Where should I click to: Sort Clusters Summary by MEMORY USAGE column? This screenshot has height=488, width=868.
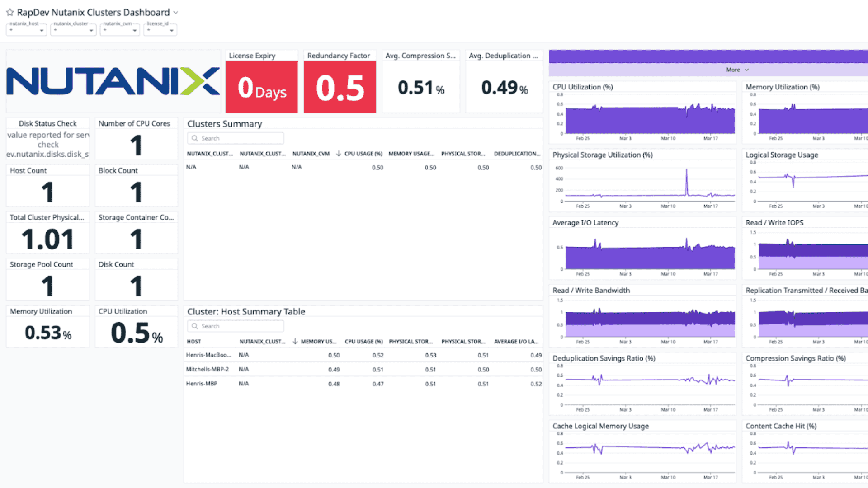[411, 154]
